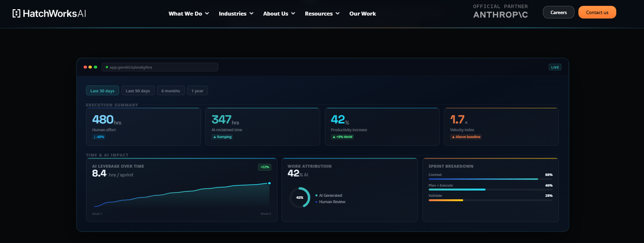Click the AI leverage line chart area
The width and height of the screenshot is (644, 243).
tap(182, 195)
